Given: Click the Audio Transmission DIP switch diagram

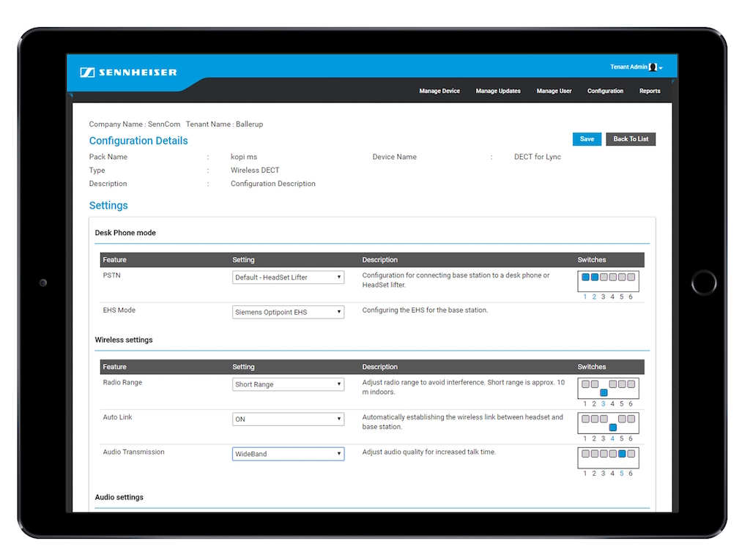Looking at the screenshot, I should 608,458.
